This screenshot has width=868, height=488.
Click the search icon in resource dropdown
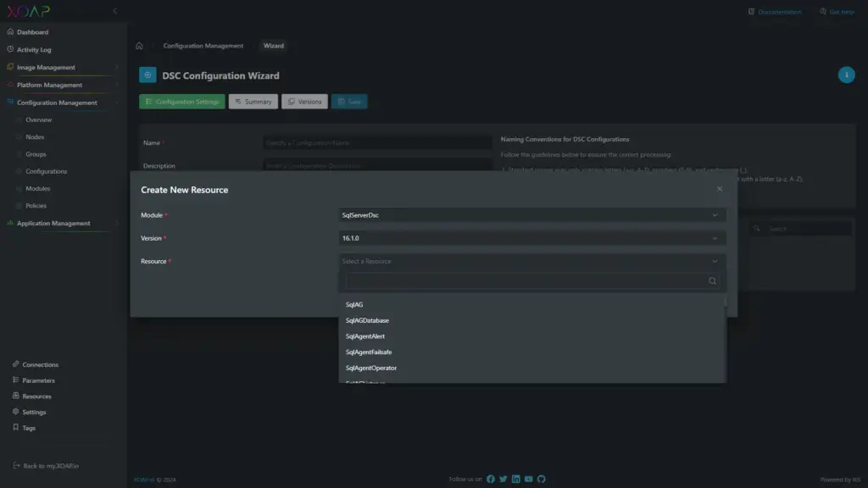[x=712, y=281]
